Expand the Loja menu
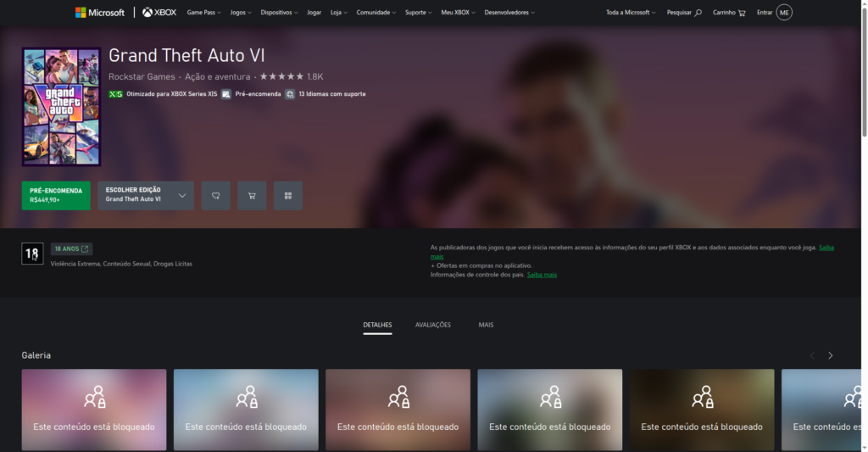The height and width of the screenshot is (452, 868). [339, 12]
